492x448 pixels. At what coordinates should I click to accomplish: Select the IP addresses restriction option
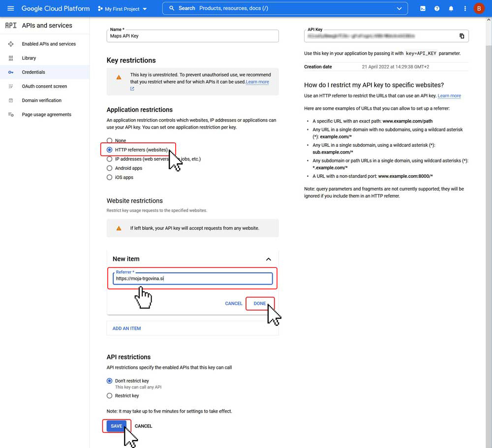pyautogui.click(x=110, y=159)
